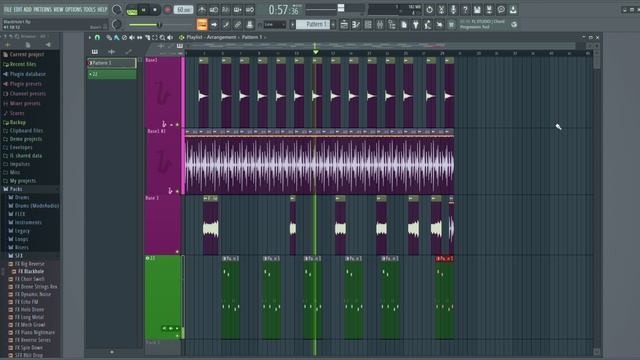Open the Channel rack icon

click(x=368, y=24)
